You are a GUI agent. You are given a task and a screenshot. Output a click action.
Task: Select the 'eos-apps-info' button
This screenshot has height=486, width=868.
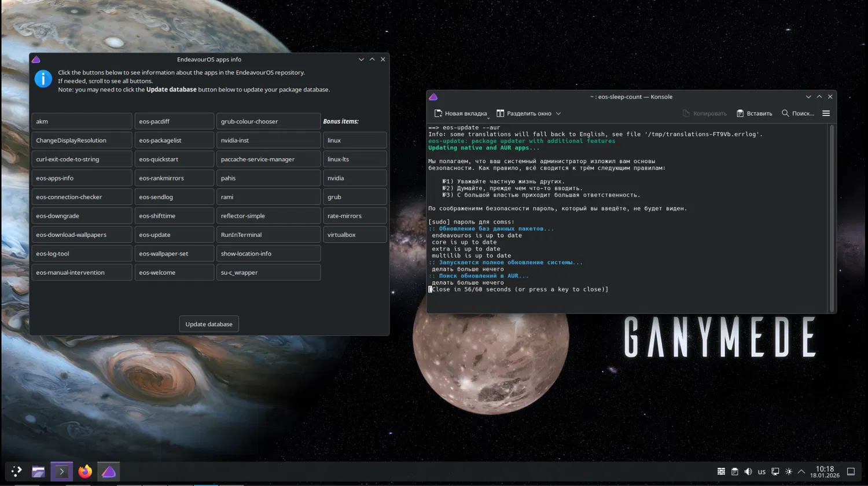[82, 178]
